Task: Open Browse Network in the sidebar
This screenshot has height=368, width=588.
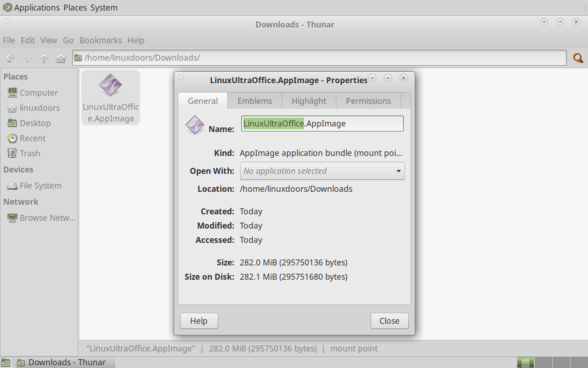Action: click(41, 218)
